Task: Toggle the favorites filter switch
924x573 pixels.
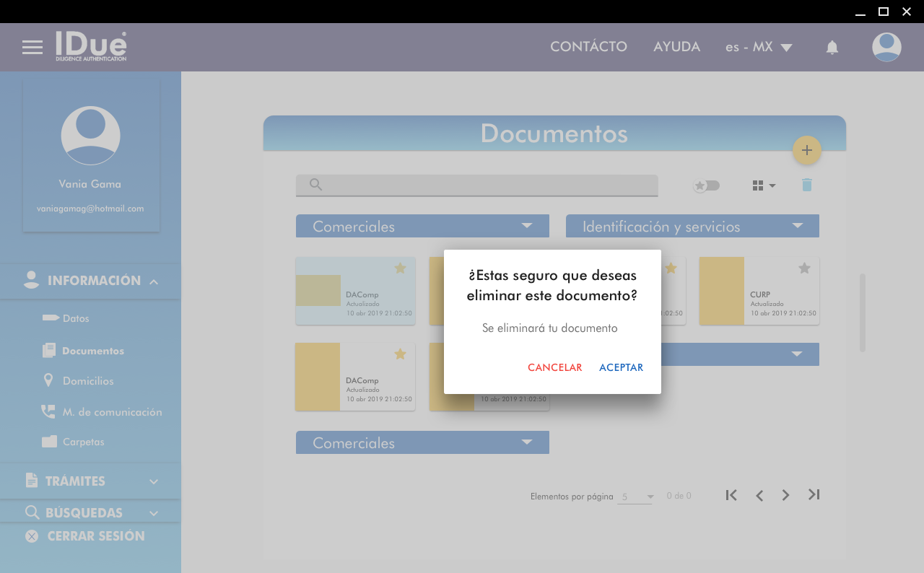Action: click(x=706, y=185)
